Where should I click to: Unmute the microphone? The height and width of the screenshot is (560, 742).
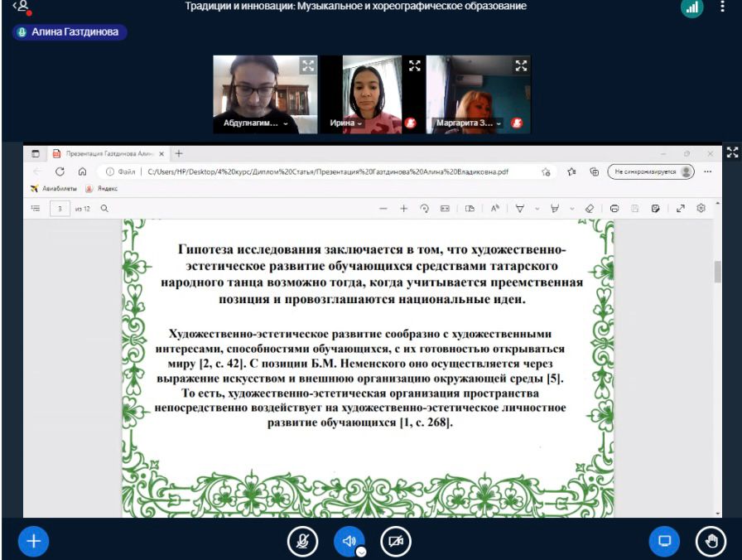point(302,541)
